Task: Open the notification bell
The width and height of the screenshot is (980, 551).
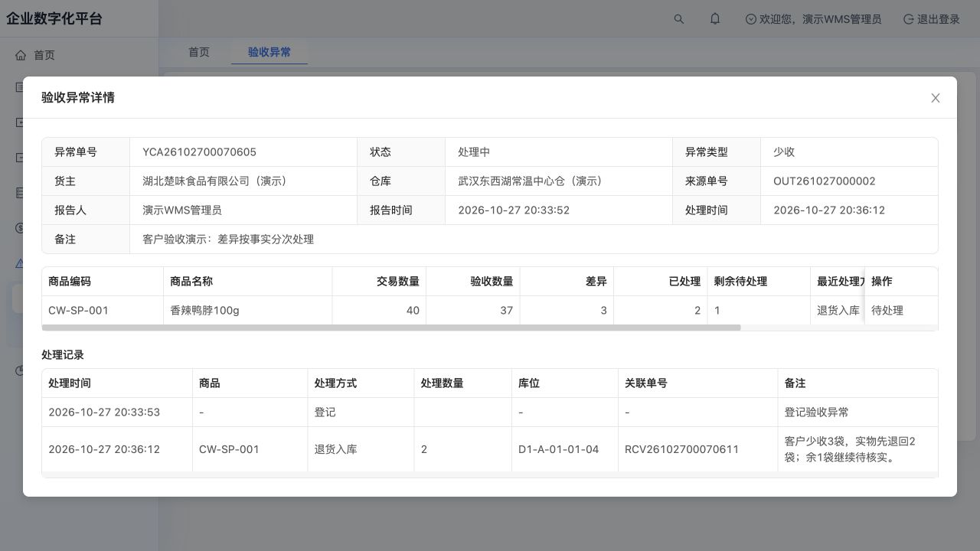Action: pos(715,19)
